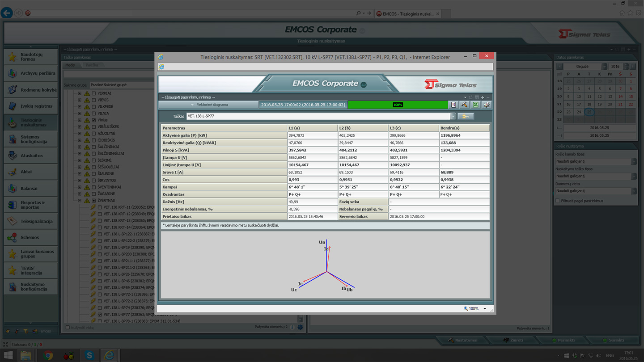The width and height of the screenshot is (644, 362).
Task: Open Vektorinė diagrama view dropdown
Action: pyautogui.click(x=208, y=105)
